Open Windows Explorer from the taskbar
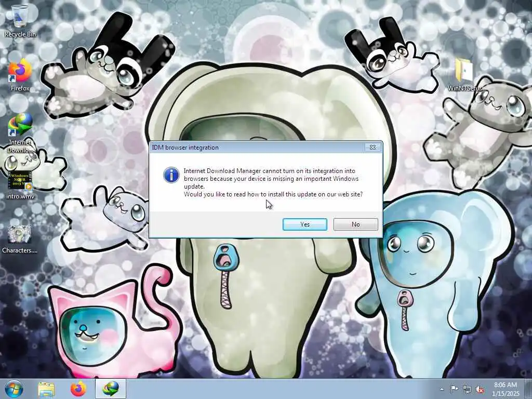The height and width of the screenshot is (399, 532). (46, 389)
